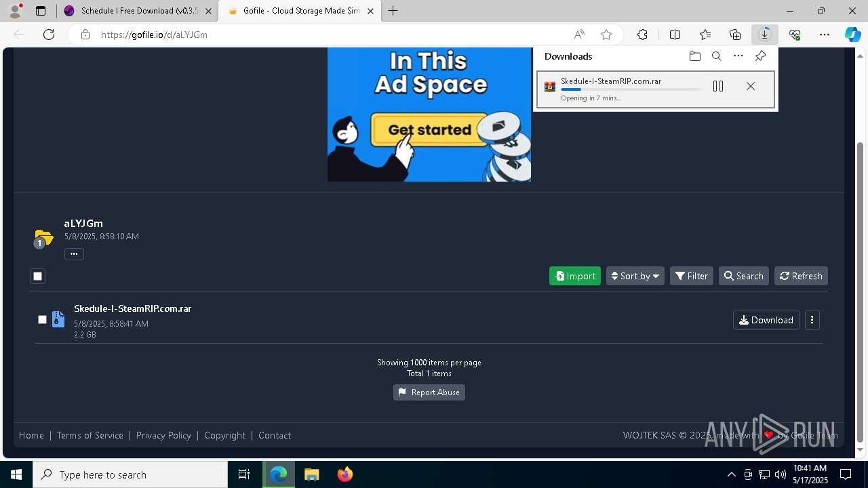Click the rar file archive icon

click(58, 319)
